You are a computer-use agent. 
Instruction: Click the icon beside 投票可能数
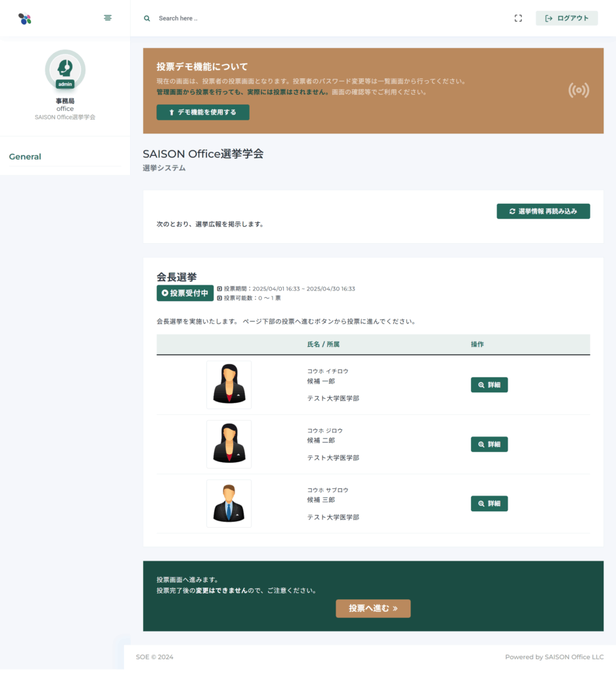(219, 298)
